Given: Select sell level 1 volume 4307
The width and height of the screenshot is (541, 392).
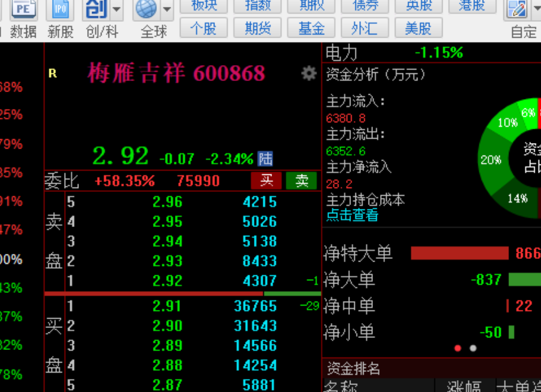Looking at the screenshot, I should point(260,280).
